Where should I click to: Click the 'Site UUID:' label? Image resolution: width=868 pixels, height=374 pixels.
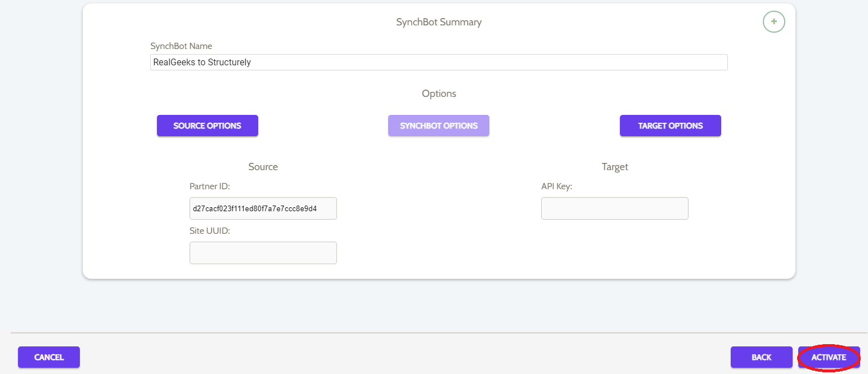click(210, 231)
